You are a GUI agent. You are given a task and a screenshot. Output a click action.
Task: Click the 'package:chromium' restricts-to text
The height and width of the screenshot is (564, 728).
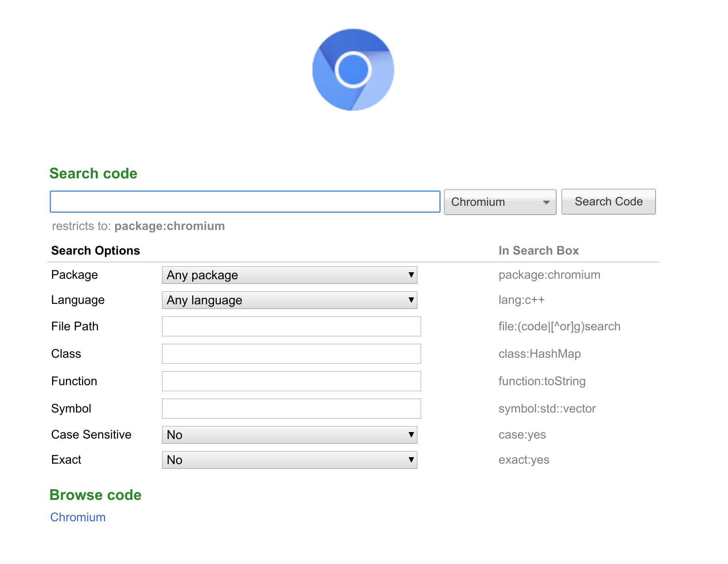point(169,226)
